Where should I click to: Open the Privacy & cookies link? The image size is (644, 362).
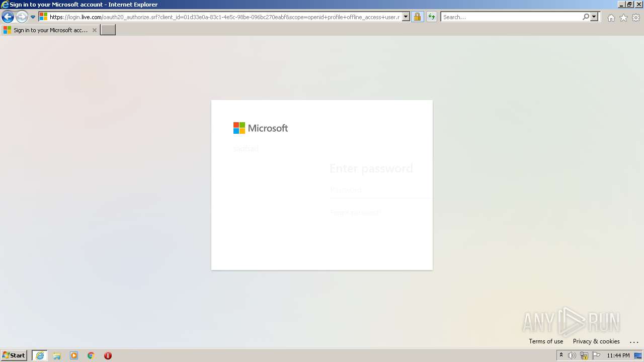(596, 341)
